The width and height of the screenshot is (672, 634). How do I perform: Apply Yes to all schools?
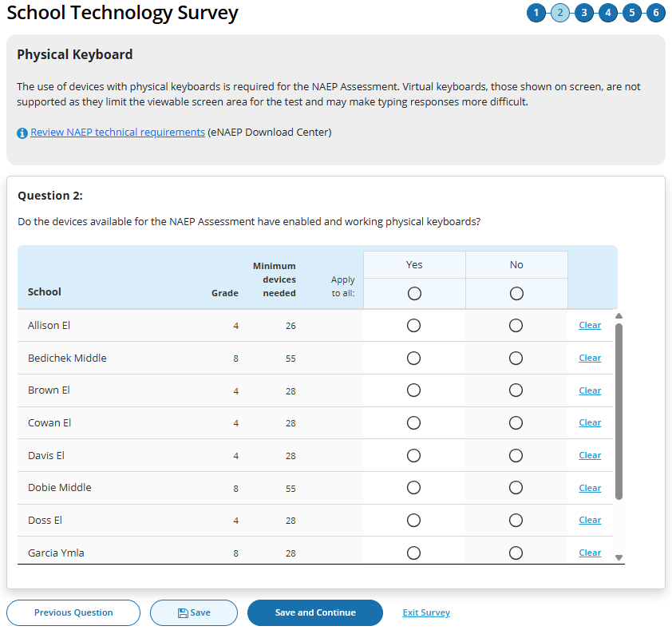coord(413,294)
